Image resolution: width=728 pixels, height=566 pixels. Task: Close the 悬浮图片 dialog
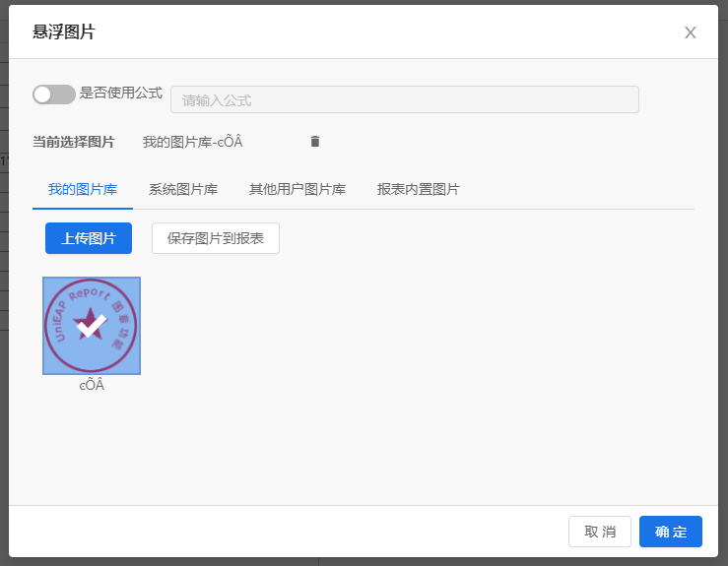coord(690,32)
